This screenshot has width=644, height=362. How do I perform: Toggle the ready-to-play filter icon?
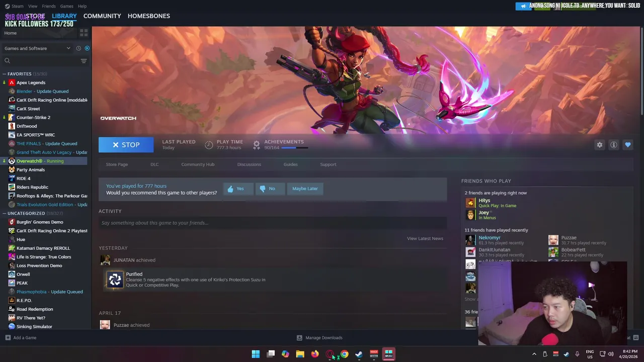point(87,48)
